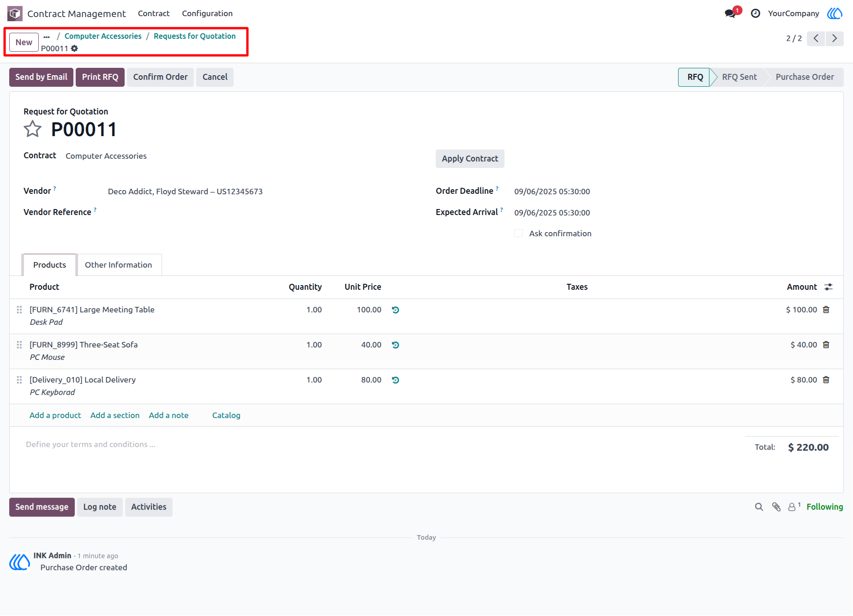Screen dimensions: 853x616
Task: Click price history icon for Local Delivery
Action: coord(396,380)
